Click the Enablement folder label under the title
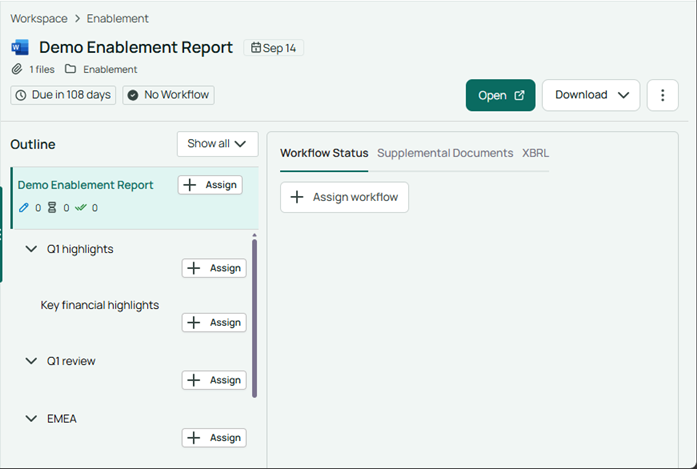Image resolution: width=697 pixels, height=469 pixels. pos(110,69)
